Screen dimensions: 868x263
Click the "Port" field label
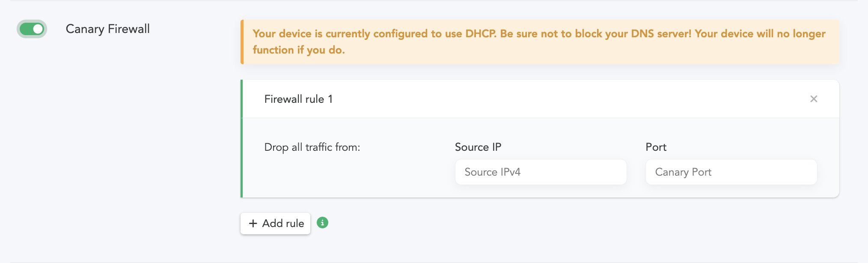tap(656, 147)
